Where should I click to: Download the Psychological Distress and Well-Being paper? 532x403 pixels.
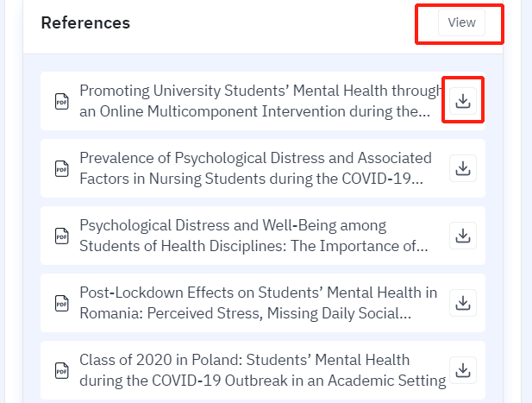463,235
